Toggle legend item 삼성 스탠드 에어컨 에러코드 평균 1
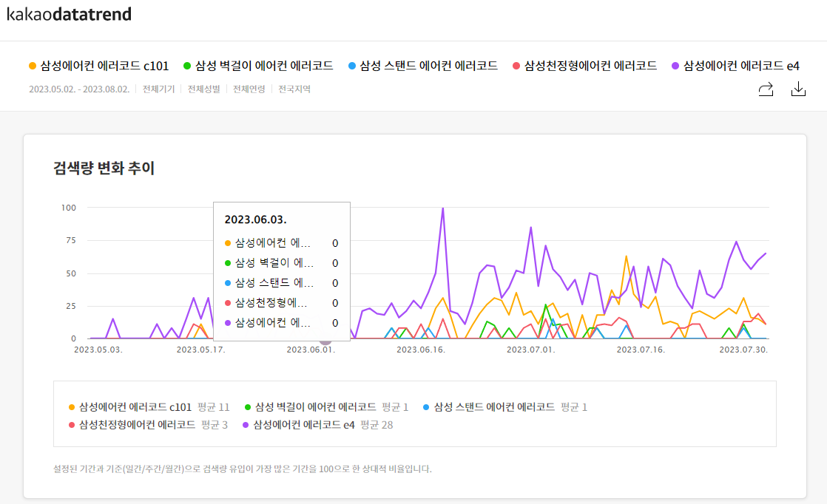This screenshot has height=504, width=827. (x=505, y=407)
